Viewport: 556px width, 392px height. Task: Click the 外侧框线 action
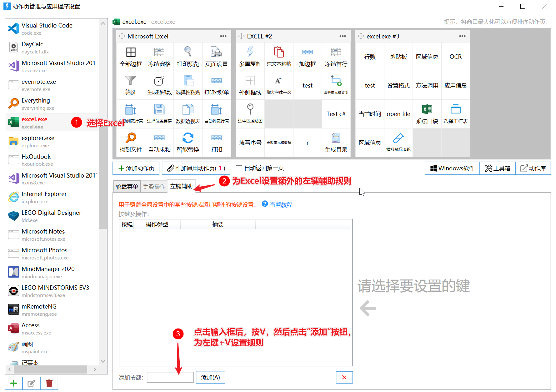click(250, 85)
